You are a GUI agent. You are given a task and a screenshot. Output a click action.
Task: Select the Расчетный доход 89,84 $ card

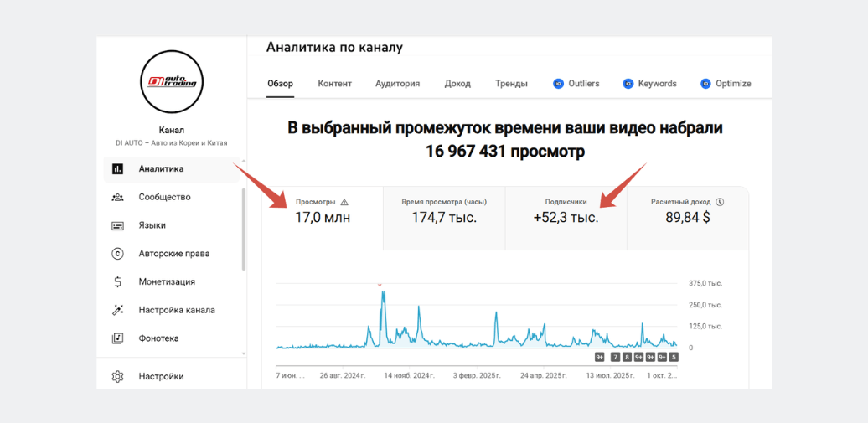point(688,218)
